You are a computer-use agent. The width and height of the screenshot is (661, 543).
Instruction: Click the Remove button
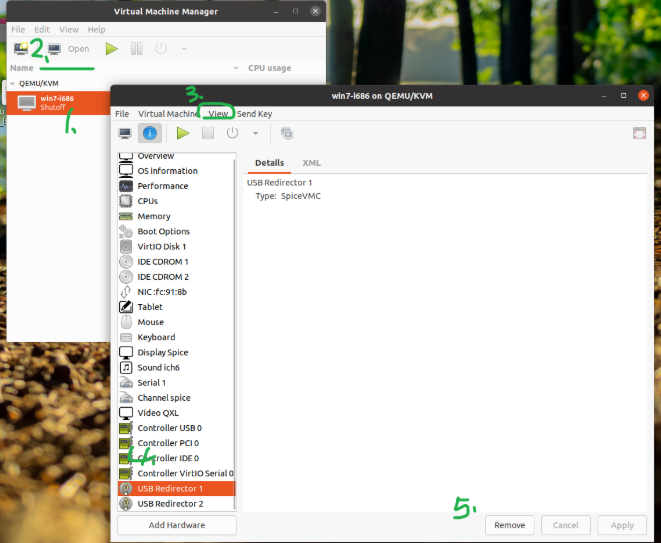[x=510, y=525]
